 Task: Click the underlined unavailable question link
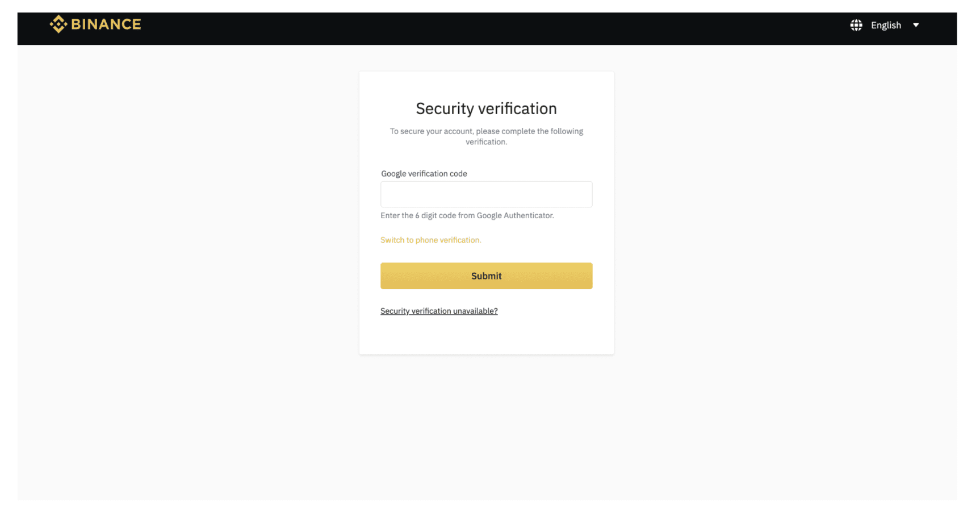point(439,311)
